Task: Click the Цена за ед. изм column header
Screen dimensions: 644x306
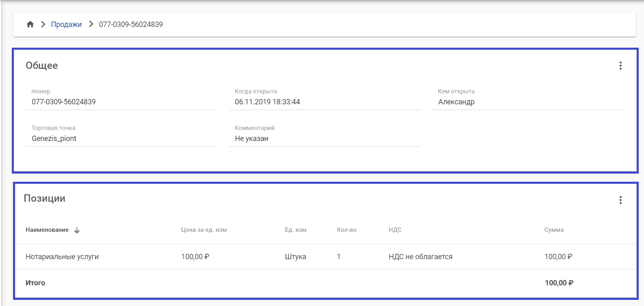Action: coord(204,230)
